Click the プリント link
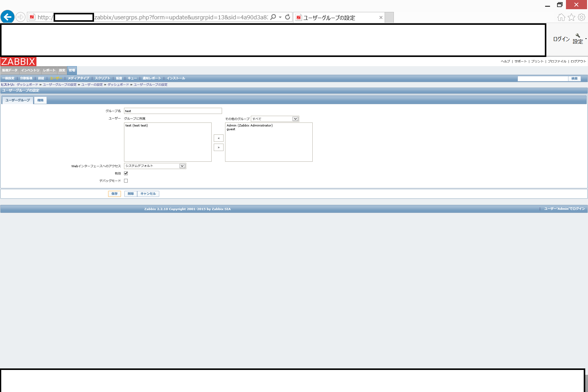Image resolution: width=588 pixels, height=392 pixels. [x=537, y=61]
